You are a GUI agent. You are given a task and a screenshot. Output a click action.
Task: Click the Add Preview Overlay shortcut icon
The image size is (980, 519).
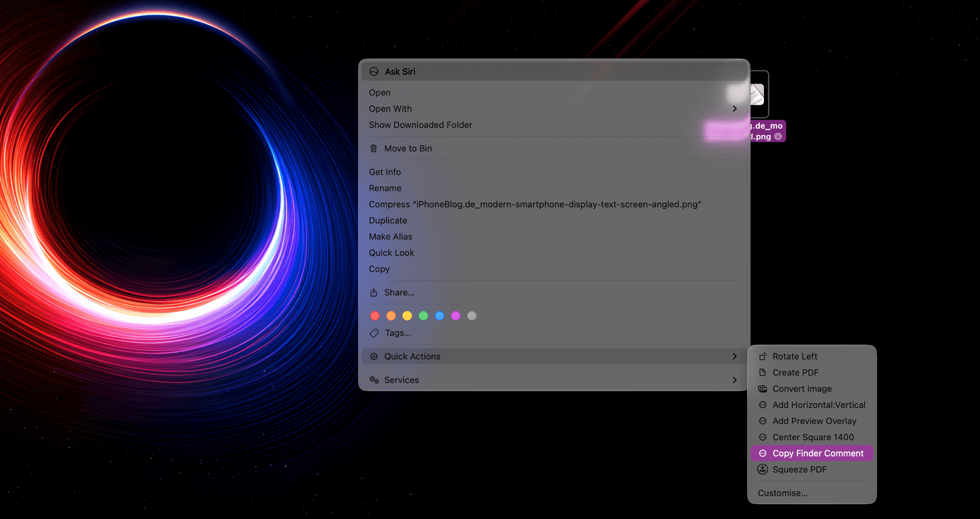click(x=763, y=421)
